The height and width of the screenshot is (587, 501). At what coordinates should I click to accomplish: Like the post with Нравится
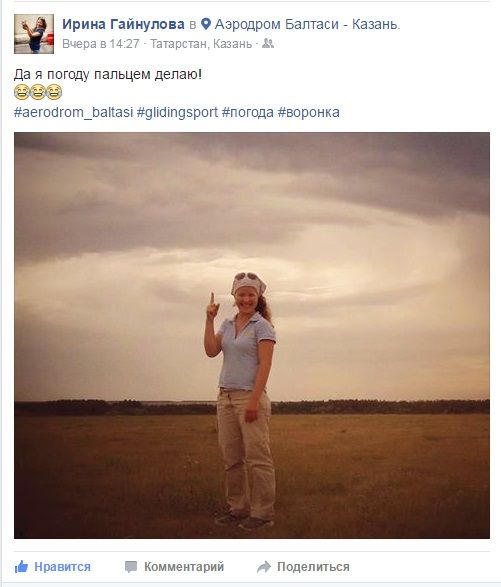point(62,567)
